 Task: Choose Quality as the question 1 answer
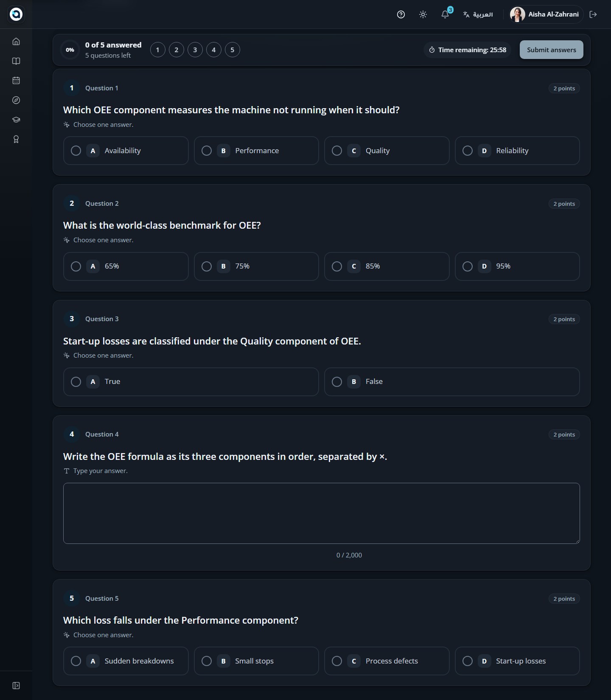point(387,151)
